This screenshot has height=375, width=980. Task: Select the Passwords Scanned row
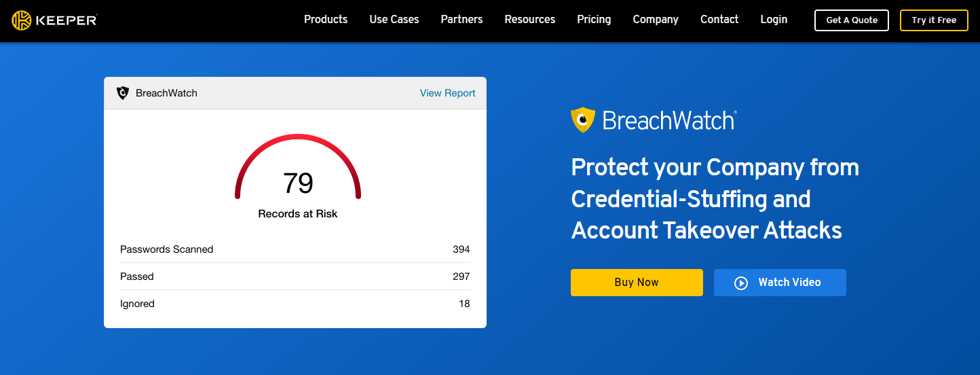295,249
